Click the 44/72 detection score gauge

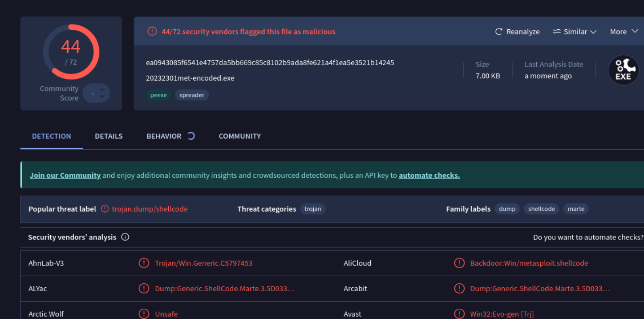click(71, 52)
